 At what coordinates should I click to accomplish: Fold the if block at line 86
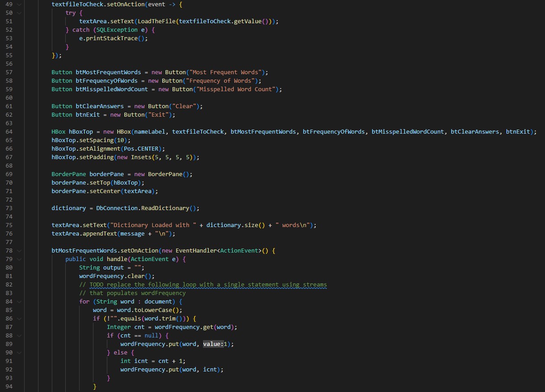pos(19,319)
